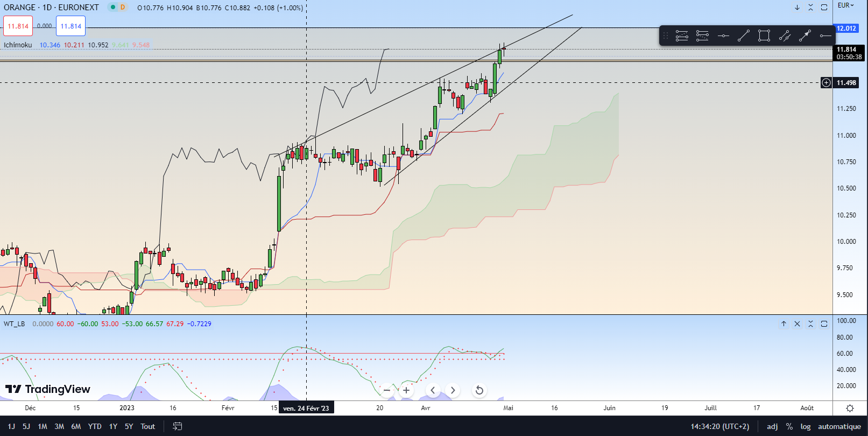The width and height of the screenshot is (868, 436).
Task: Move main chart pane down
Action: pos(797,8)
